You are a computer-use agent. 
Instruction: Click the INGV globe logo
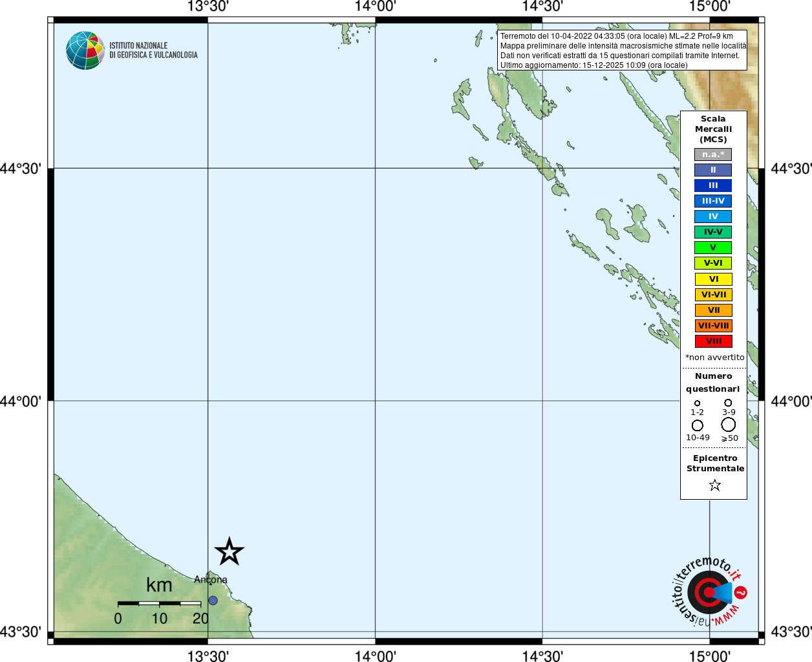coord(85,50)
